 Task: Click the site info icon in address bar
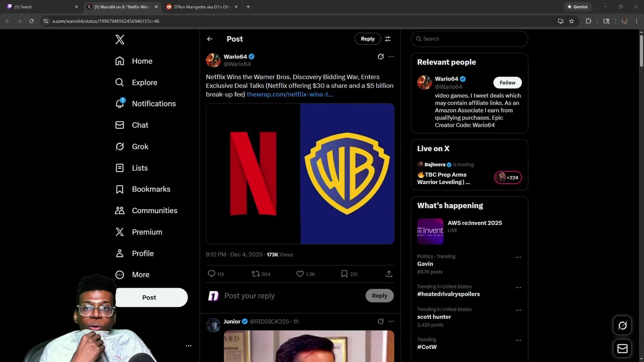(x=46, y=21)
